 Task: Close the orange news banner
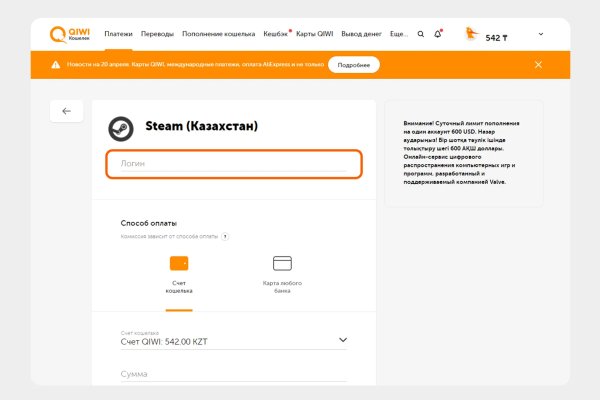[538, 65]
